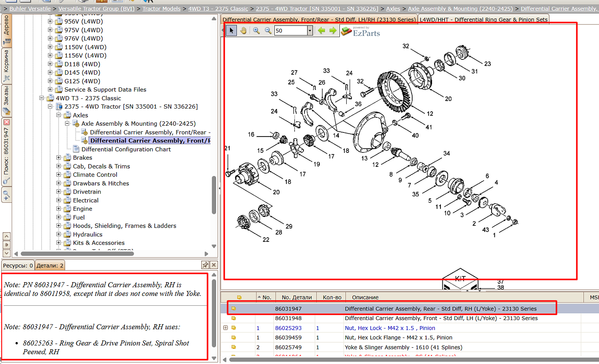Zoom in on the parts diagram
Image resolution: width=599 pixels, height=364 pixels.
click(256, 31)
